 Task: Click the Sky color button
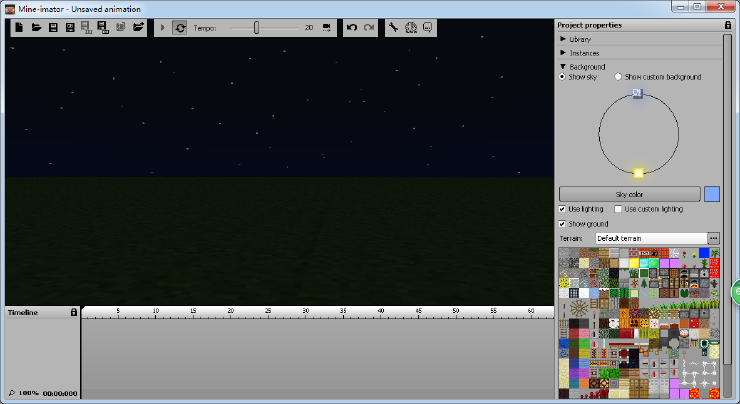(x=630, y=194)
